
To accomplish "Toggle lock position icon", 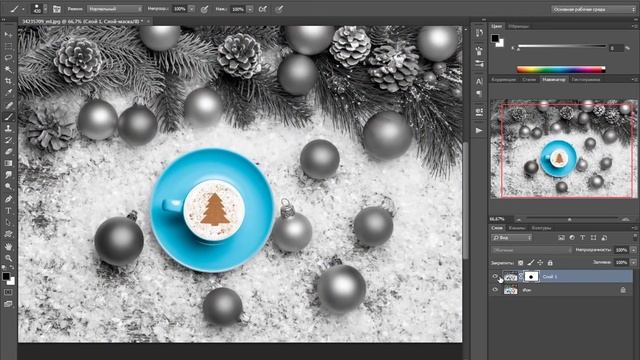I will [x=540, y=263].
